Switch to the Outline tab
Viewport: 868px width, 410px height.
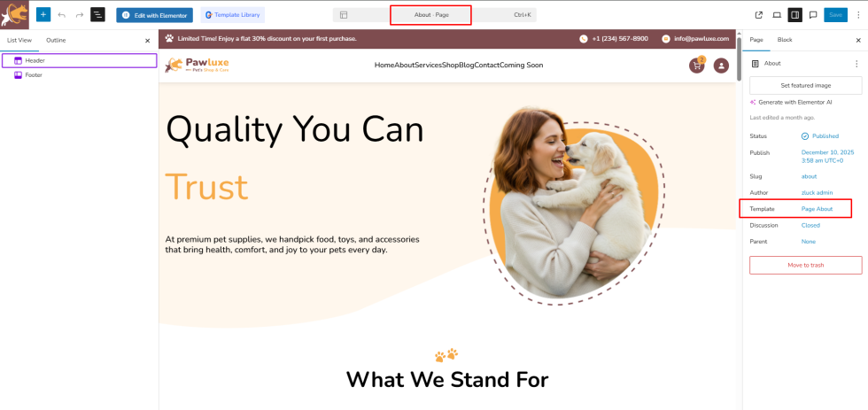click(56, 41)
